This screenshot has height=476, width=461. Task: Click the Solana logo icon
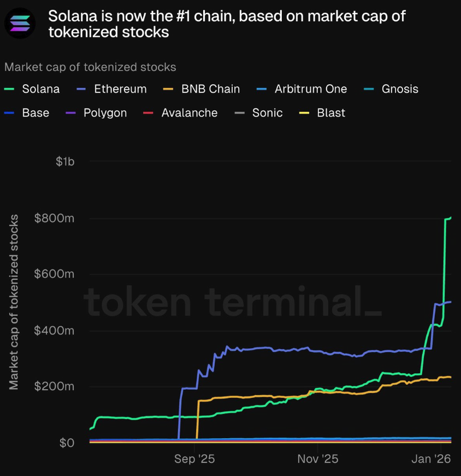[20, 23]
